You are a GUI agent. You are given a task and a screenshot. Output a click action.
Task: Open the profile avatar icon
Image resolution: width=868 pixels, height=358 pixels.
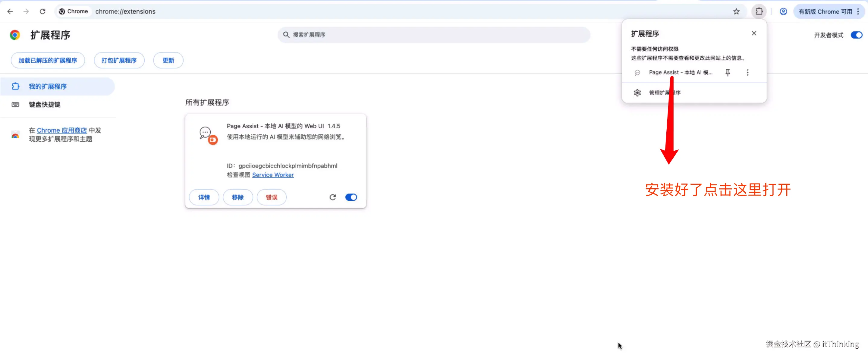coord(783,11)
